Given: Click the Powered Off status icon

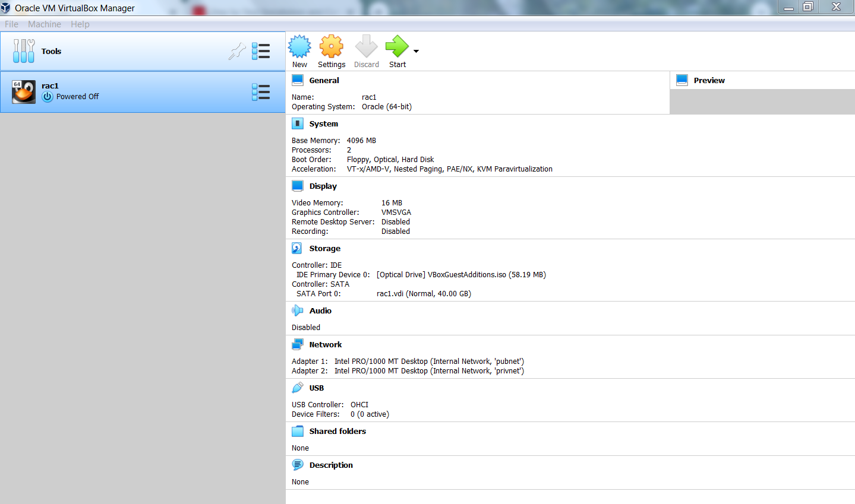Looking at the screenshot, I should (48, 97).
